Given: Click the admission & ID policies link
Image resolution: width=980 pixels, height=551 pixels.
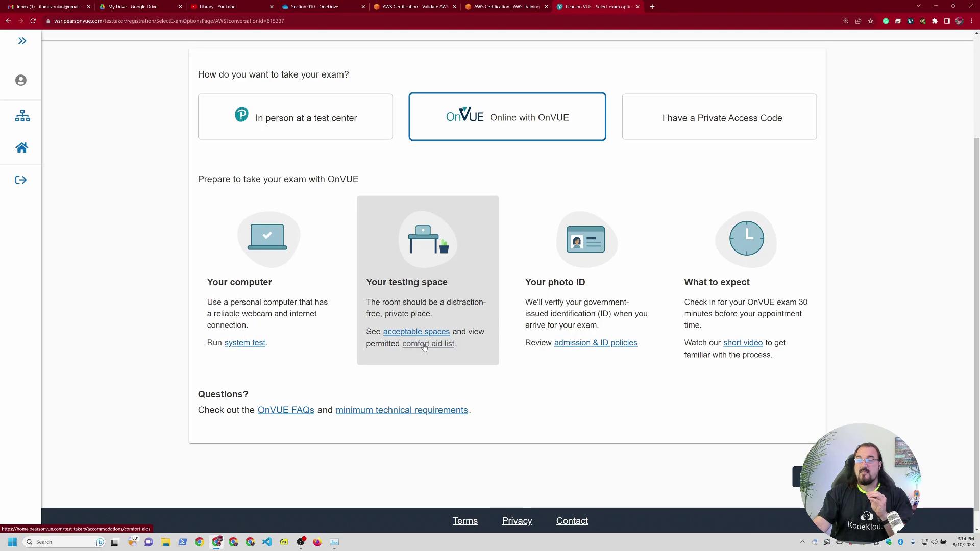Looking at the screenshot, I should click(595, 343).
